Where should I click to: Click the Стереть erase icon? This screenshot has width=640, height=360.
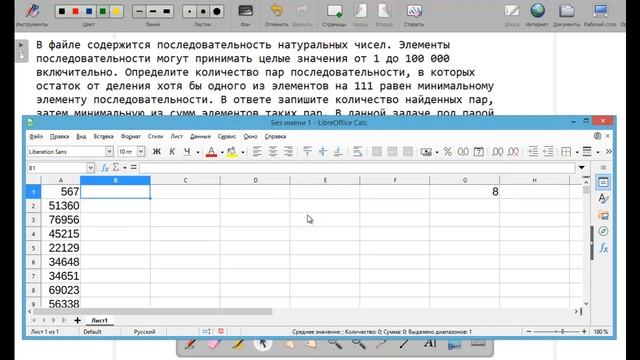coord(414,11)
